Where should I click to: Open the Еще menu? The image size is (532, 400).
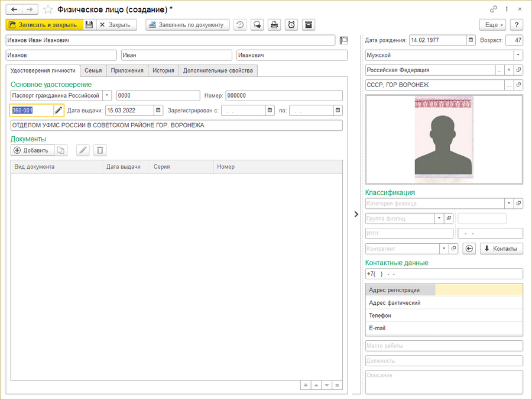click(492, 25)
